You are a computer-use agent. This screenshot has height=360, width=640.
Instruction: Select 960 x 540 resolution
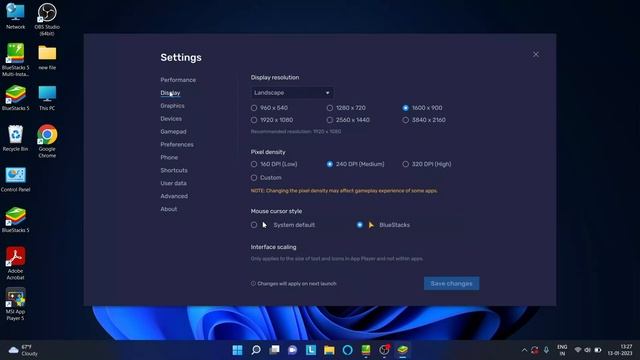coord(269,108)
